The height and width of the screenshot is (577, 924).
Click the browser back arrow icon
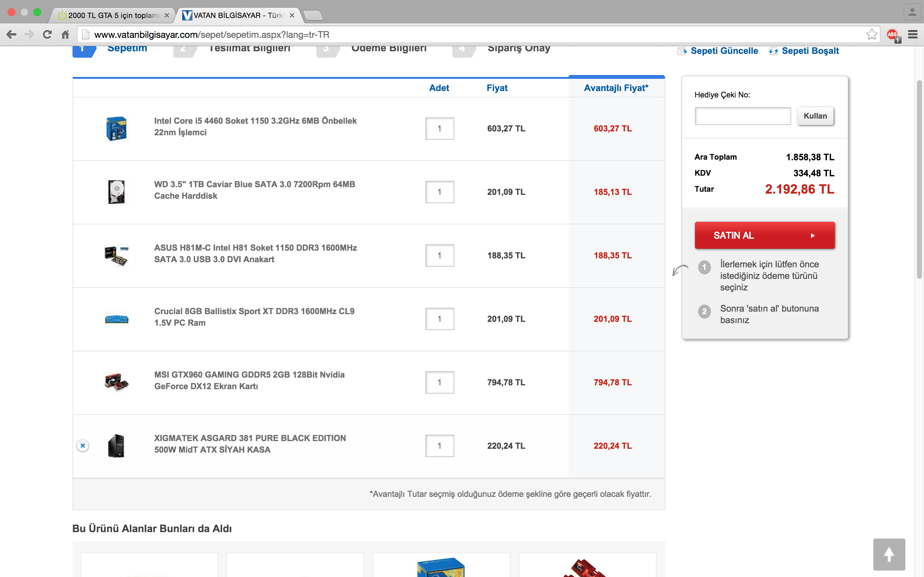[12, 35]
